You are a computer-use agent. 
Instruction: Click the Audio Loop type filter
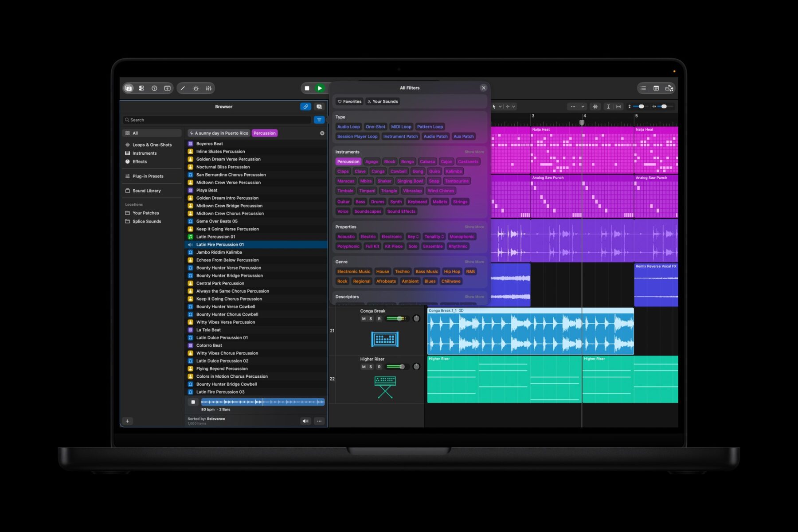[348, 127]
